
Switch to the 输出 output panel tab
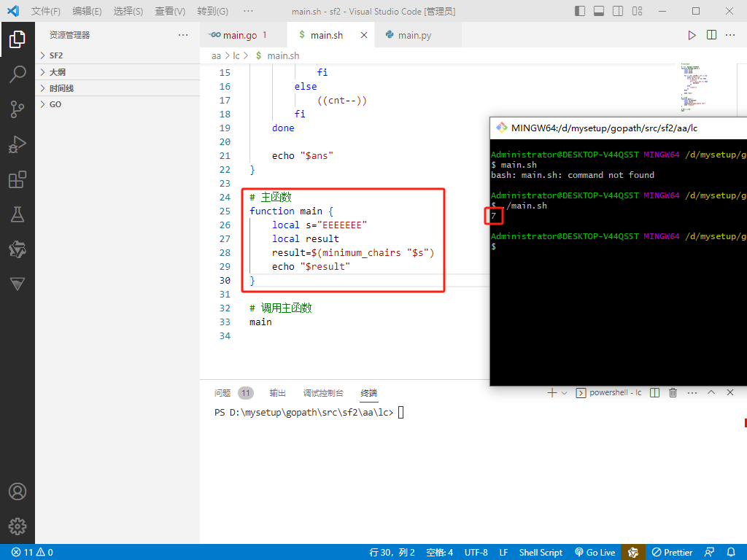278,393
